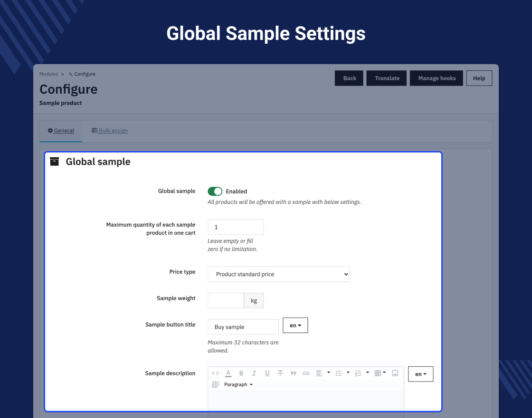Click the 'Enabled' label text
Image resolution: width=532 pixels, height=418 pixels.
coord(237,191)
